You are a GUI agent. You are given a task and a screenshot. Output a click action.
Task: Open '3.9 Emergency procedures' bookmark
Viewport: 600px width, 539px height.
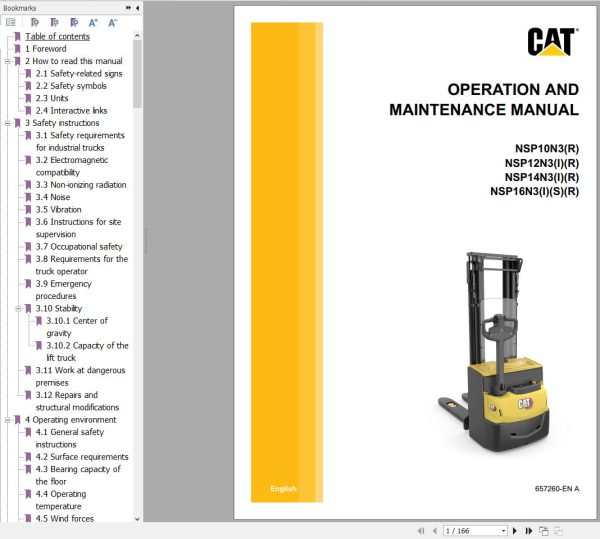64,290
